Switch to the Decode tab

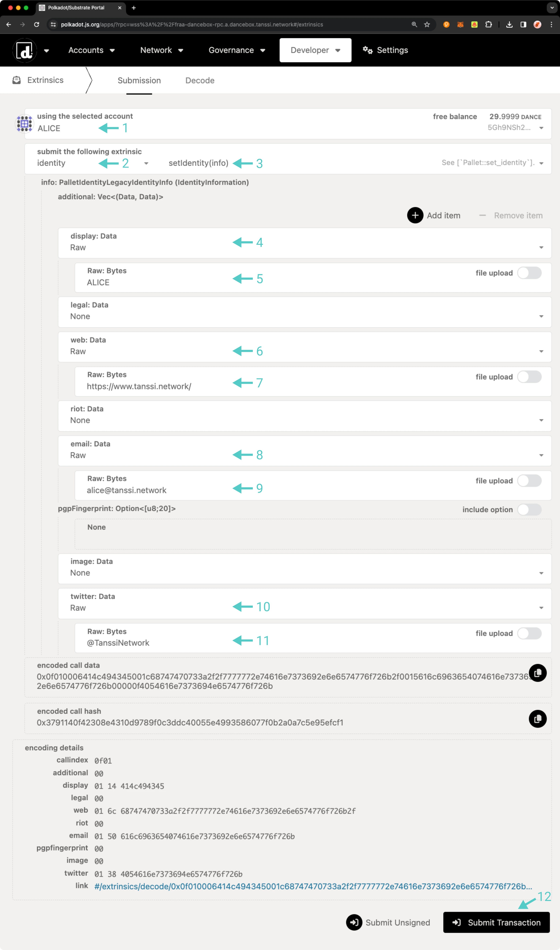click(x=200, y=80)
